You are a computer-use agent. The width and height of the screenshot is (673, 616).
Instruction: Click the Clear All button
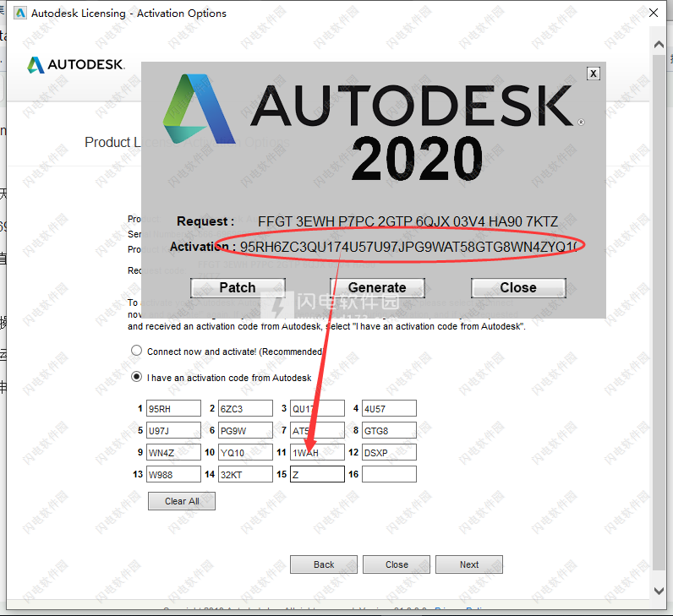click(182, 501)
